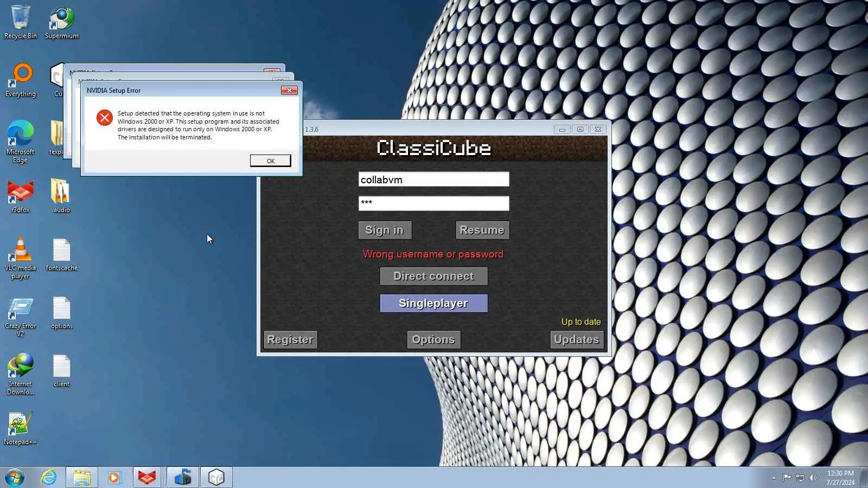The height and width of the screenshot is (488, 868).
Task: Switch to r3dfox on the taskbar
Action: click(x=146, y=477)
